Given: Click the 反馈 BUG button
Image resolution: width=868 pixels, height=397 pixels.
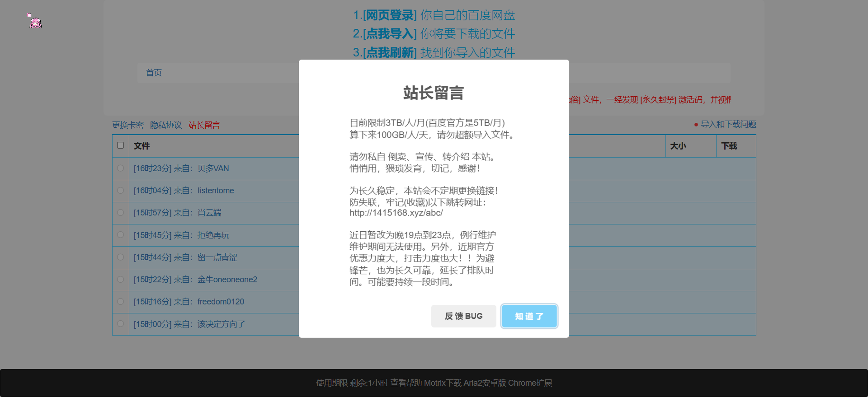Looking at the screenshot, I should (463, 316).
